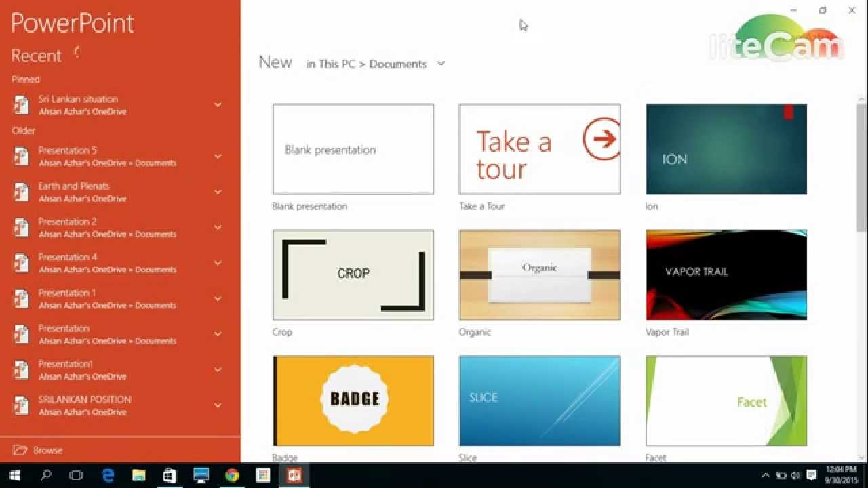The image size is (868, 488).
Task: Choose the Organic theme thumbnail
Action: click(x=540, y=274)
